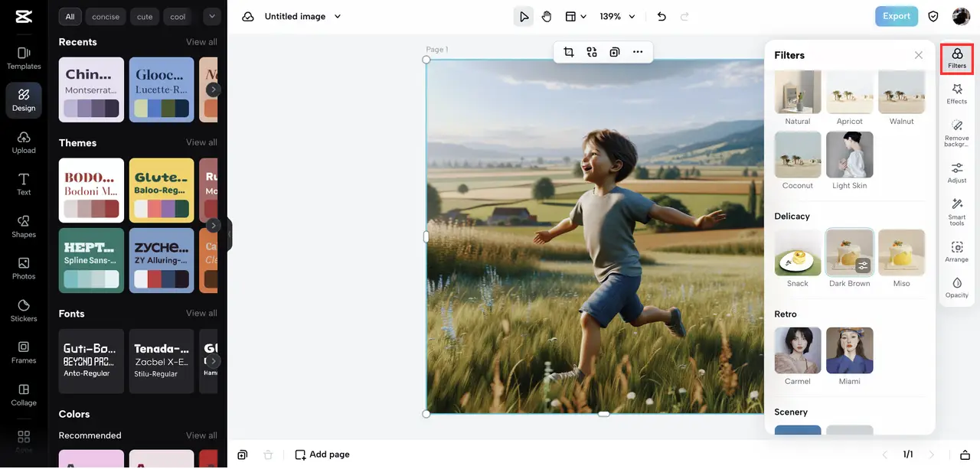Click the replace image icon
Viewport: 980px width, 469px height.
pyautogui.click(x=592, y=52)
